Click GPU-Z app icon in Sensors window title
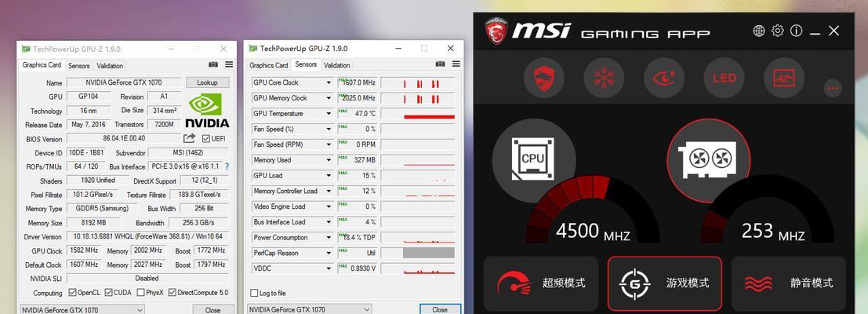This screenshot has height=314, width=868. (253, 49)
